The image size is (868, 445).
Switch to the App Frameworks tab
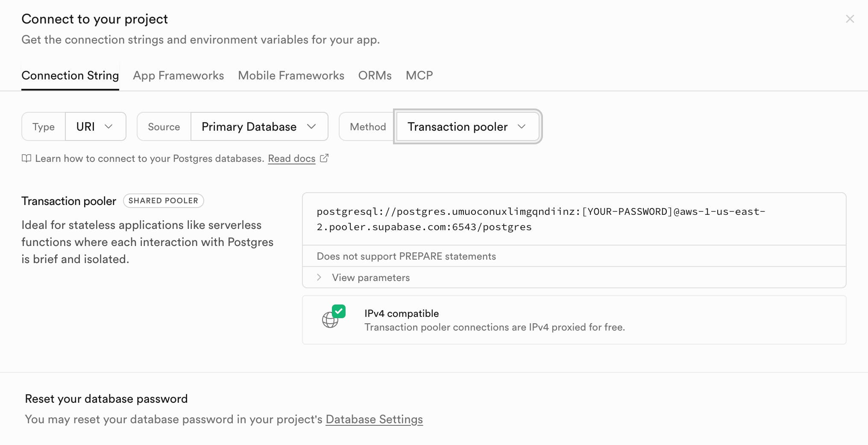pyautogui.click(x=178, y=76)
